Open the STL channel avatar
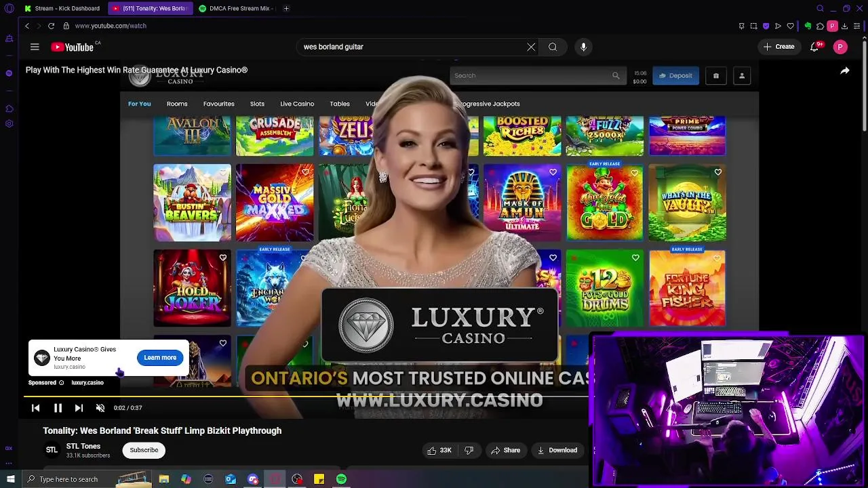 pos(52,450)
